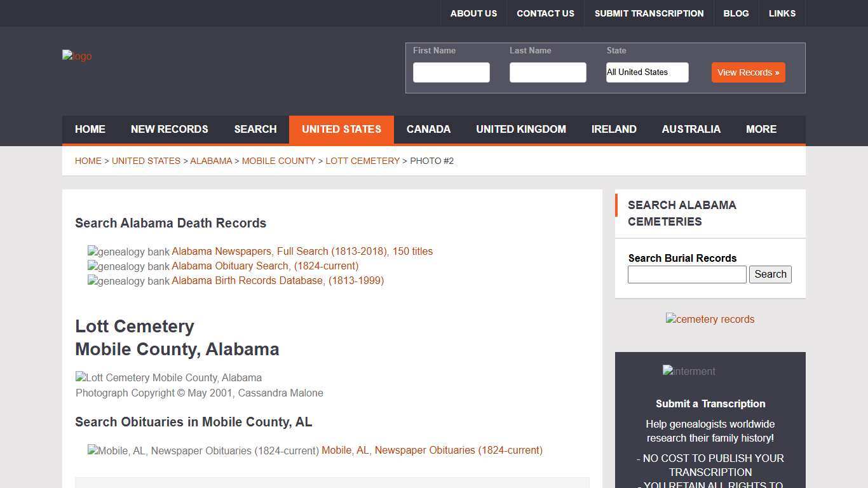The image size is (868, 488).
Task: Click the Search Burial Records text box
Action: pyautogui.click(x=687, y=274)
